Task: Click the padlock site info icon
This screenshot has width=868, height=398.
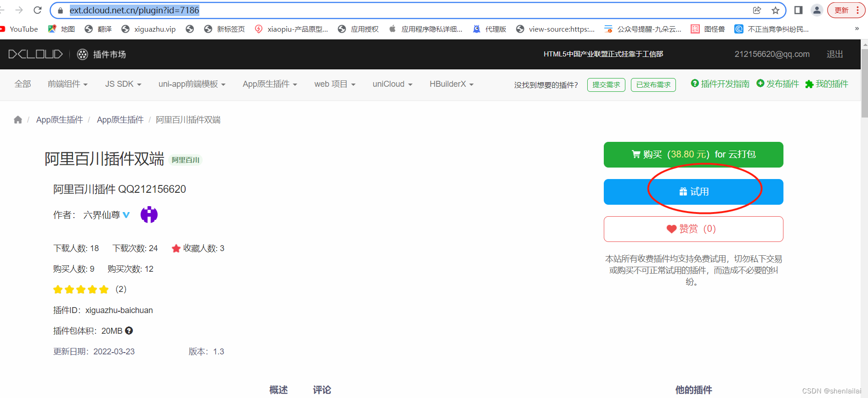Action: (60, 10)
